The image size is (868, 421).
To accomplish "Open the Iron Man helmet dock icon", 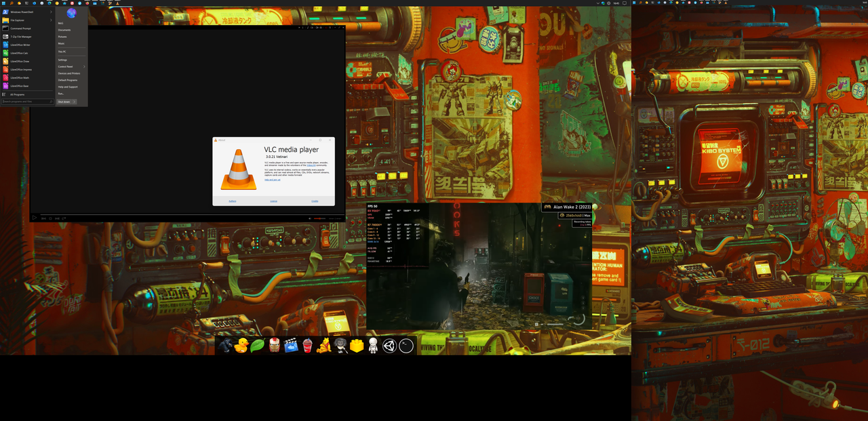I will [x=274, y=346].
